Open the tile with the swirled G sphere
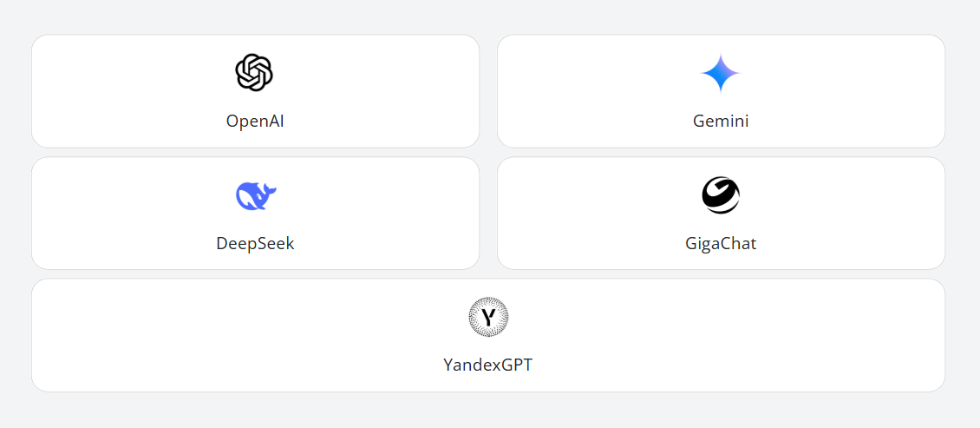The image size is (980, 428). 721,214
